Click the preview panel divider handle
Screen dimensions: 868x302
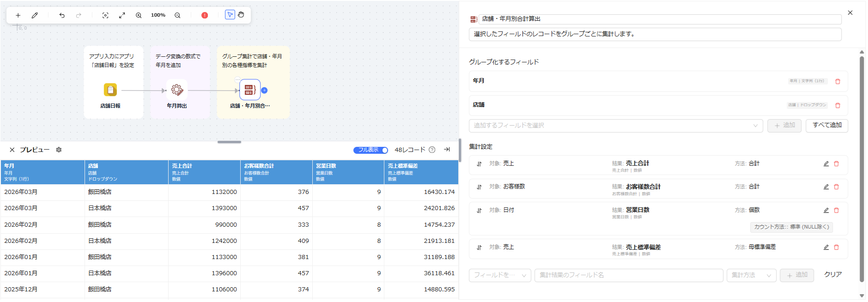pyautogui.click(x=229, y=142)
